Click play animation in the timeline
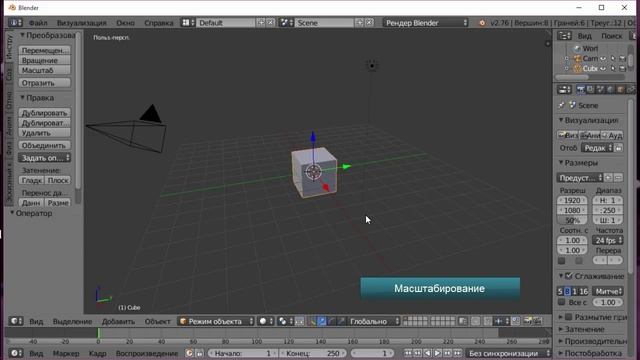640x360 pixels. point(437,353)
